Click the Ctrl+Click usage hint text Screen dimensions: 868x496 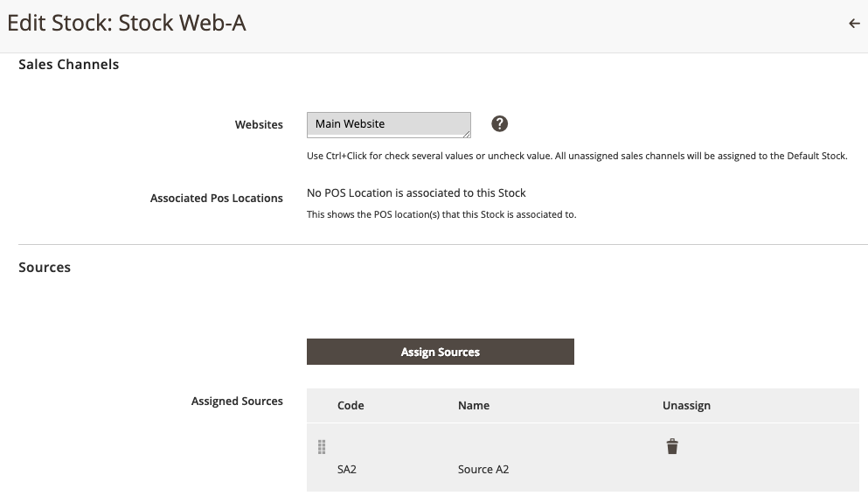[x=577, y=156]
